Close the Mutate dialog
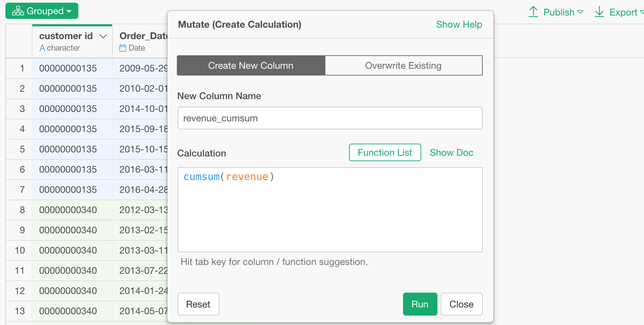Viewport: 644px width, 325px height. 461,304
